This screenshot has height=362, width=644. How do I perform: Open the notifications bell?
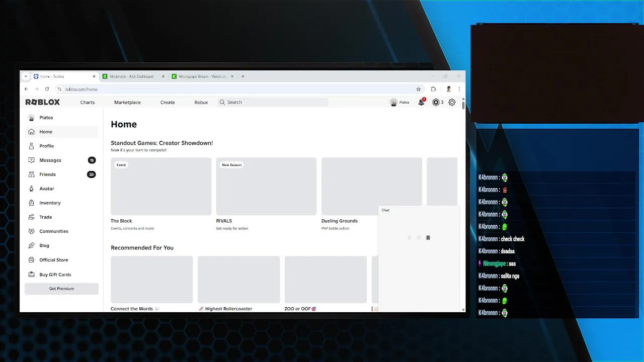(422, 102)
